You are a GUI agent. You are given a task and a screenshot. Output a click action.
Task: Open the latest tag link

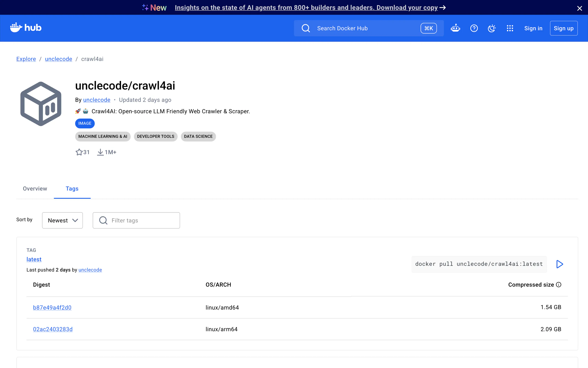point(34,259)
